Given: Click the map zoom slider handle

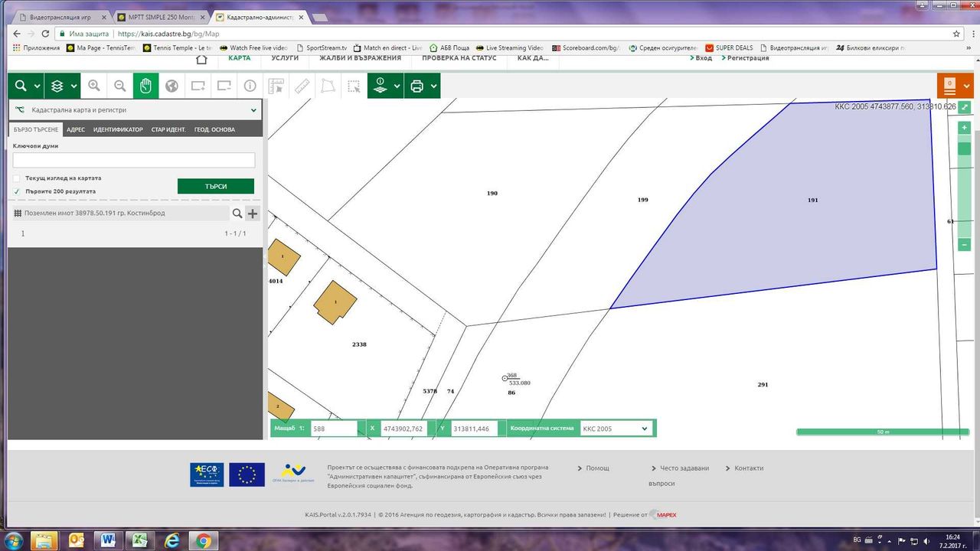Looking at the screenshot, I should 965,148.
